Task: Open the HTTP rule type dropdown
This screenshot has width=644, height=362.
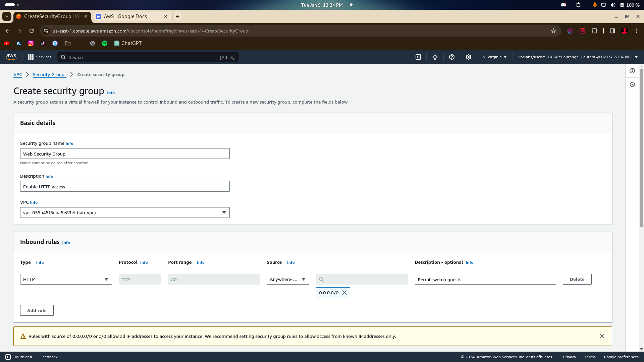Action: 66,279
